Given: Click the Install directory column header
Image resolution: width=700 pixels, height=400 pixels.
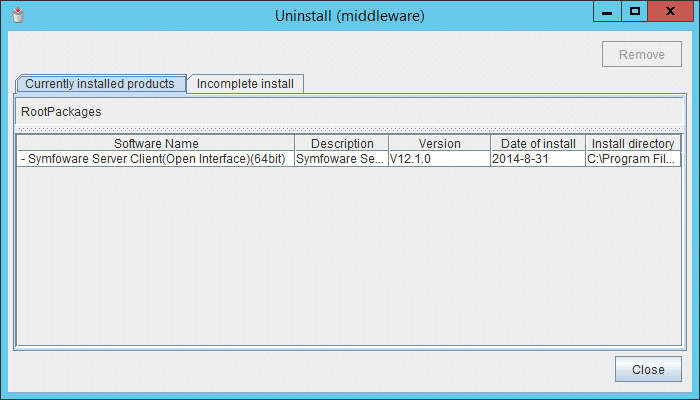Looking at the screenshot, I should pos(633,143).
